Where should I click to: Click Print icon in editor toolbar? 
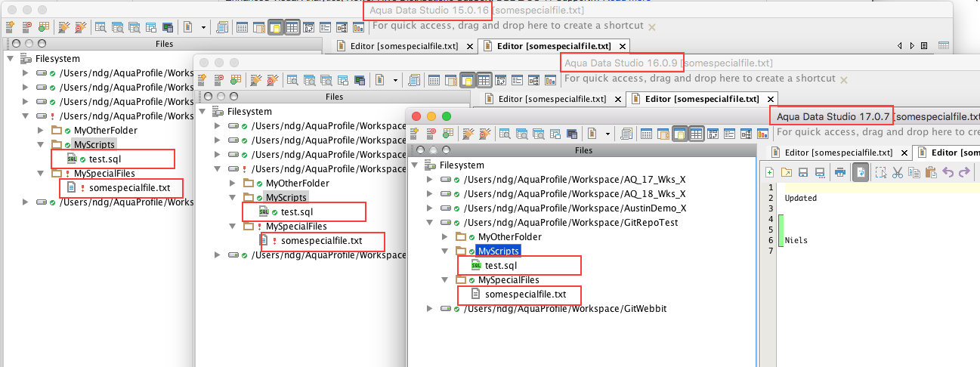[840, 172]
